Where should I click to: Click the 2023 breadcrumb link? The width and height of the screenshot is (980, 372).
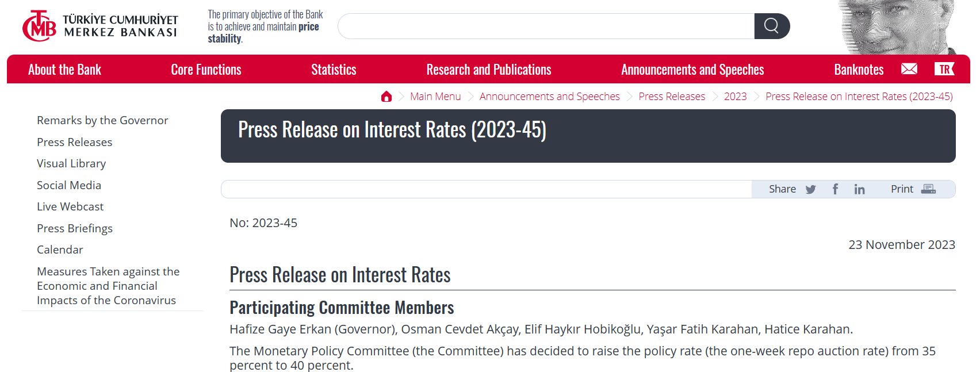[x=735, y=97]
